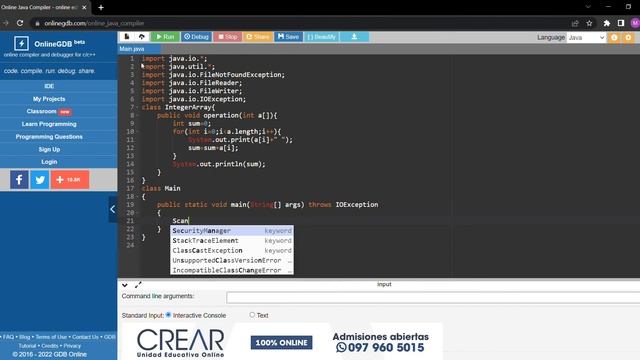Screen dimensions: 640x360
Task: Click the New File icon in the toolbar
Action: coord(127,37)
